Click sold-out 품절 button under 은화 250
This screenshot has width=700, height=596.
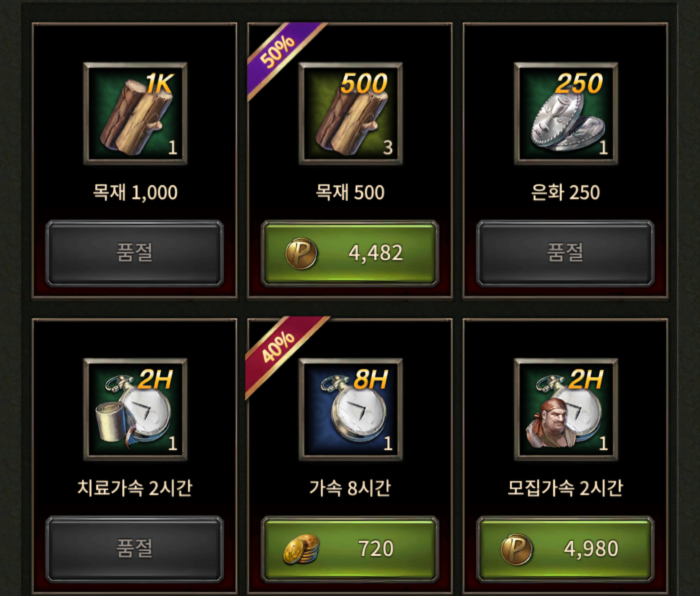pyautogui.click(x=566, y=253)
